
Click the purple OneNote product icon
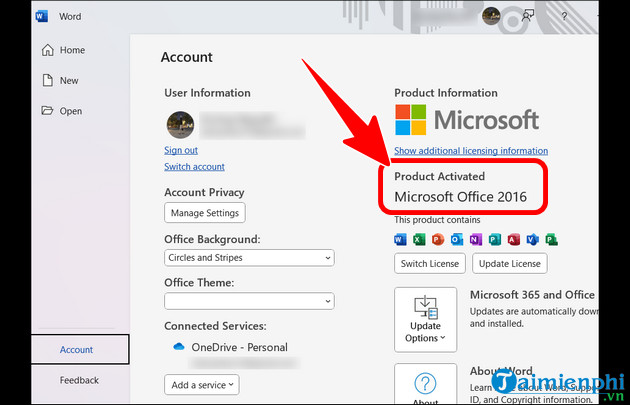476,240
